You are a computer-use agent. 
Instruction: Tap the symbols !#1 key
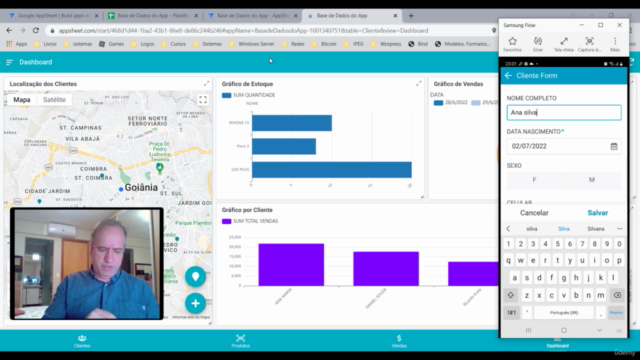511,313
